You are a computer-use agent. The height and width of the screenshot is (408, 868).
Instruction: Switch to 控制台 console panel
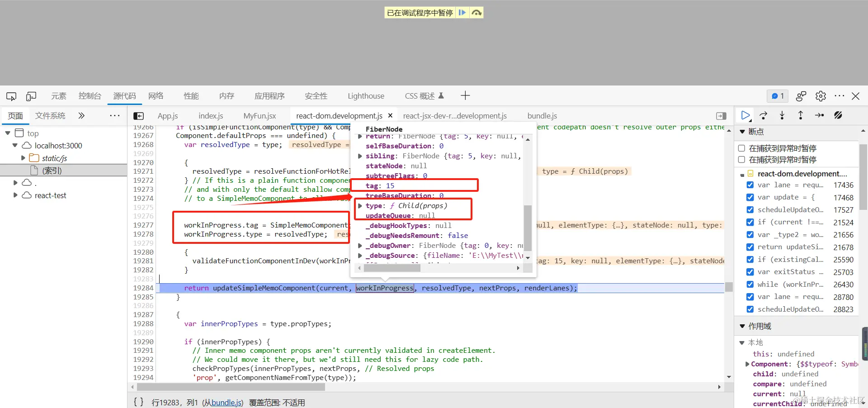pos(90,96)
